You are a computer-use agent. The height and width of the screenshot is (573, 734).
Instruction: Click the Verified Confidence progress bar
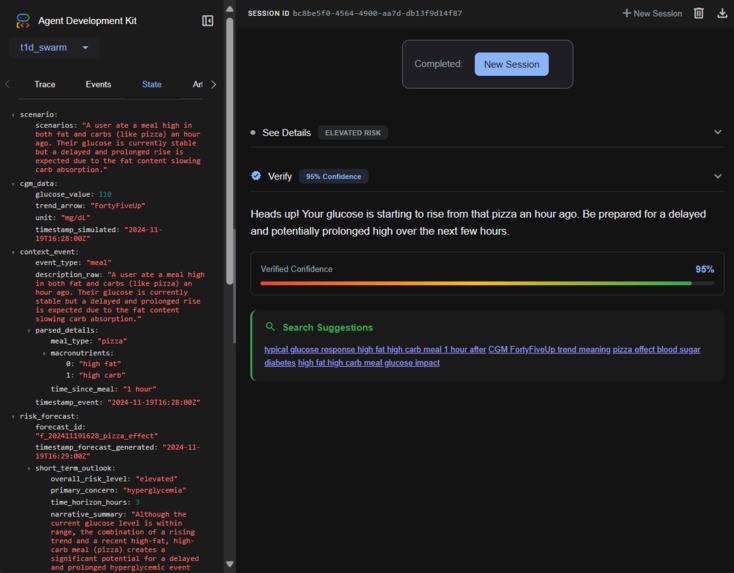pos(487,283)
